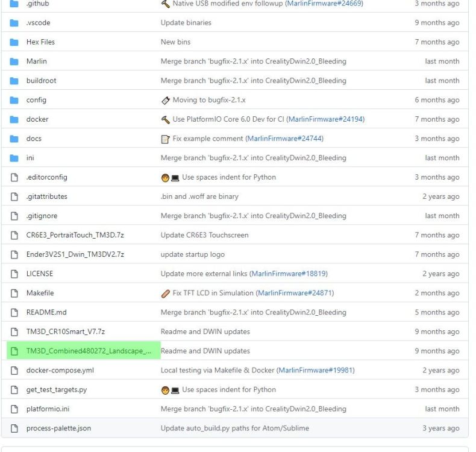This screenshot has height=452, width=476.
Task: Click commit message 'Update CR6E3 Touchscreen'
Action: coord(204,235)
